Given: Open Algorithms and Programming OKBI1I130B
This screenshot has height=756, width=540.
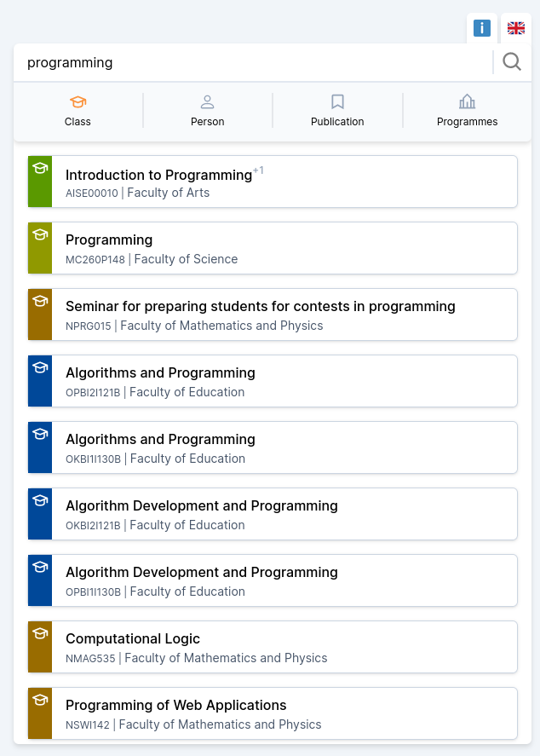Looking at the screenshot, I should pyautogui.click(x=273, y=448).
